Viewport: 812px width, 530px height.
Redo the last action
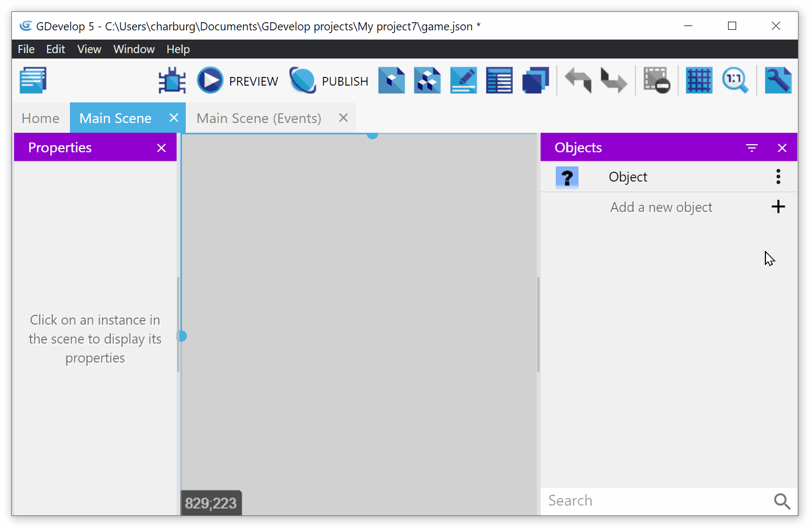(x=613, y=80)
